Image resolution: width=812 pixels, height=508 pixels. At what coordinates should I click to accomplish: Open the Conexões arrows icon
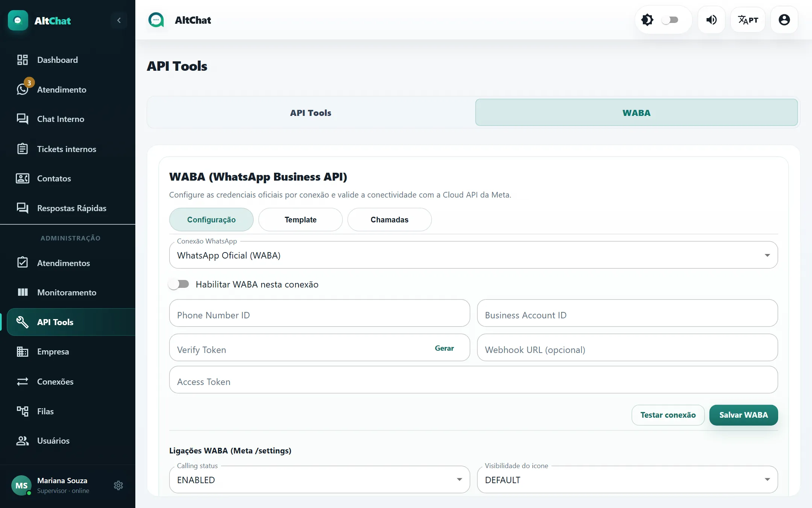coord(23,382)
